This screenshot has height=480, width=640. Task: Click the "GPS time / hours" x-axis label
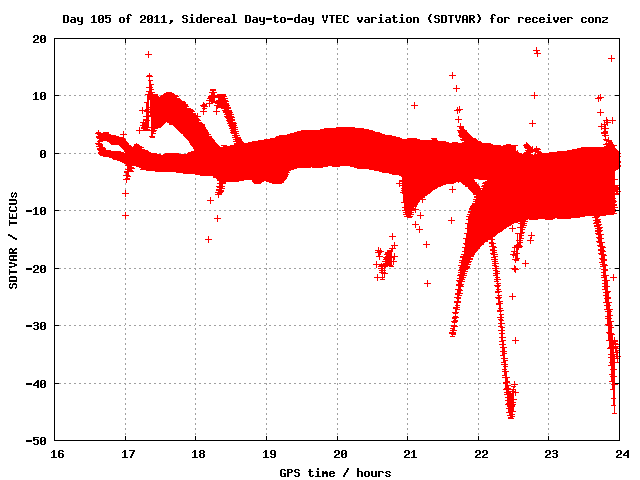(x=337, y=472)
